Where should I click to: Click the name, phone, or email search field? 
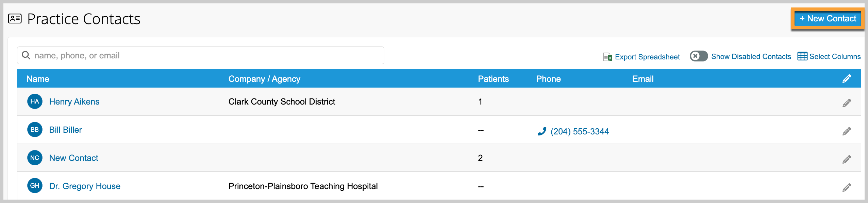(x=201, y=55)
